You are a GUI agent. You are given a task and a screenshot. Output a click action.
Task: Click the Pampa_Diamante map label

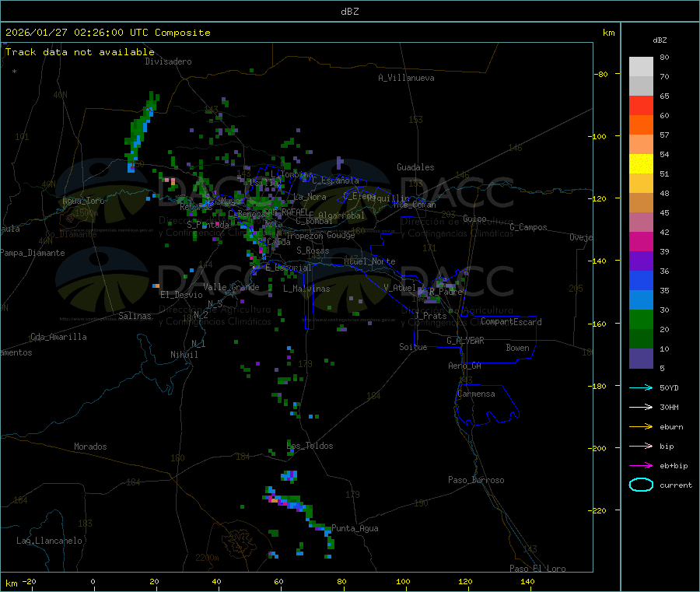[x=33, y=253]
